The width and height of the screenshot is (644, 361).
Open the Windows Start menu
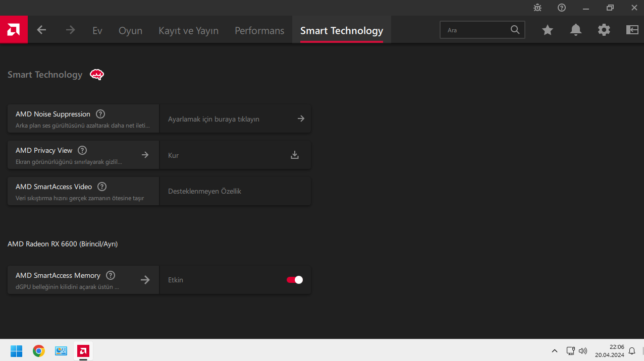pos(17,350)
